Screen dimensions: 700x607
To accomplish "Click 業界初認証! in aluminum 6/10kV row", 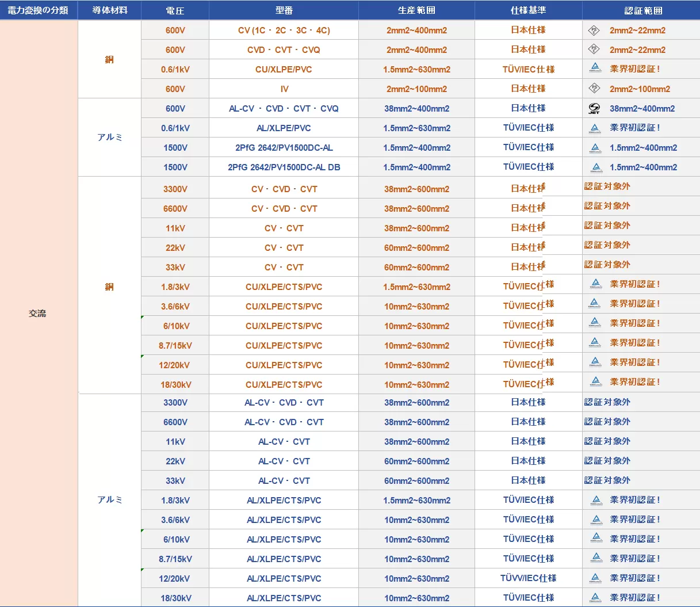I will [634, 539].
